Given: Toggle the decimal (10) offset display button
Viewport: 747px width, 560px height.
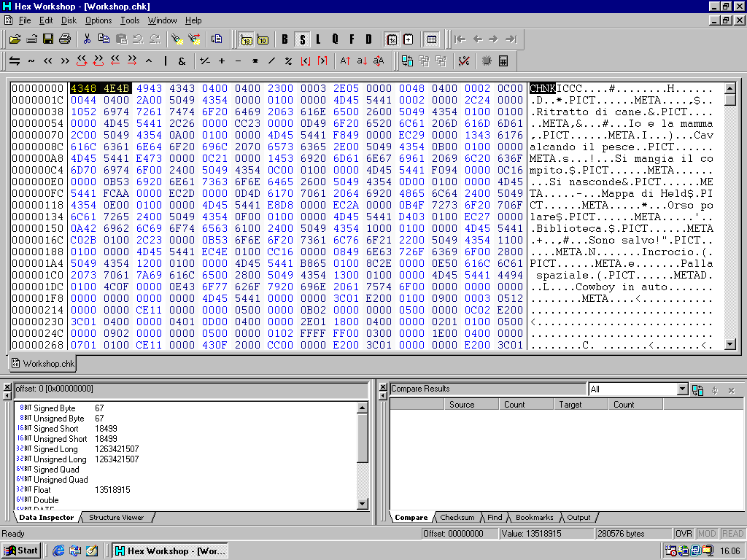Looking at the screenshot, I should 263,39.
